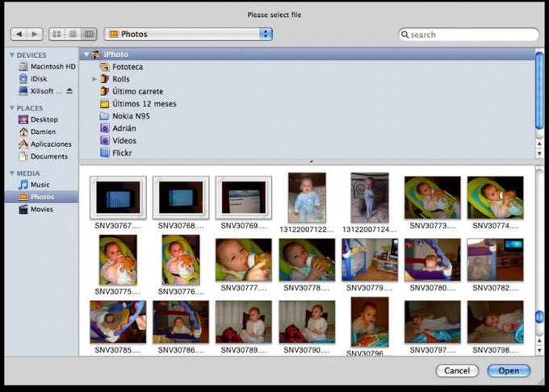The height and width of the screenshot is (392, 549).
Task: Go forward with the right arrow button
Action: tap(35, 34)
